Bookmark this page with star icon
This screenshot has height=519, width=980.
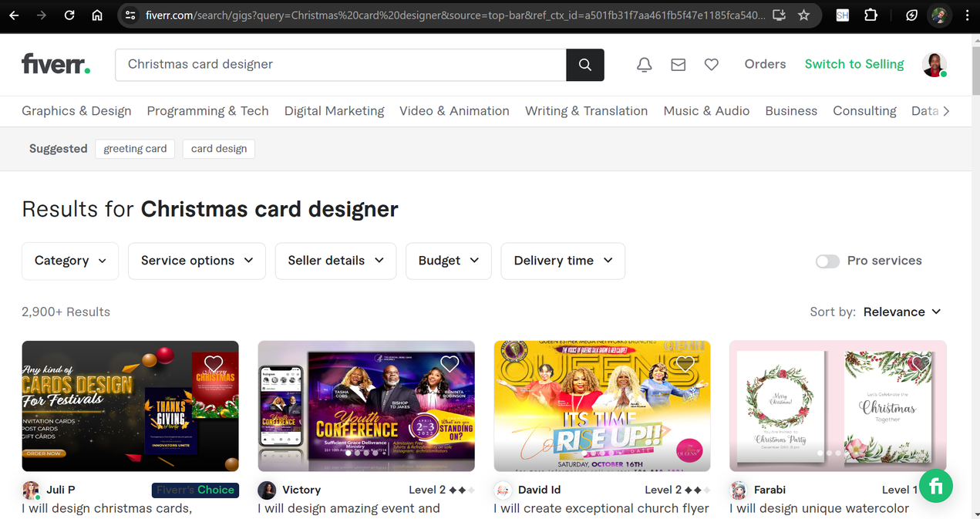point(804,15)
